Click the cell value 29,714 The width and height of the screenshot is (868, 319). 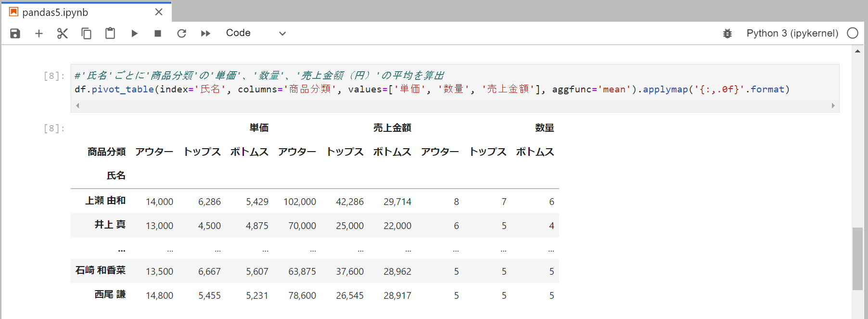tap(397, 202)
